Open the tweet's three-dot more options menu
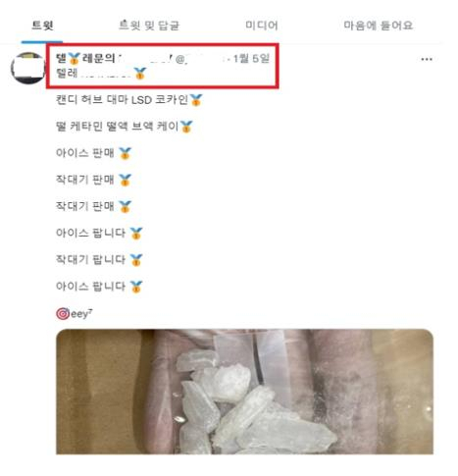 pyautogui.click(x=427, y=59)
